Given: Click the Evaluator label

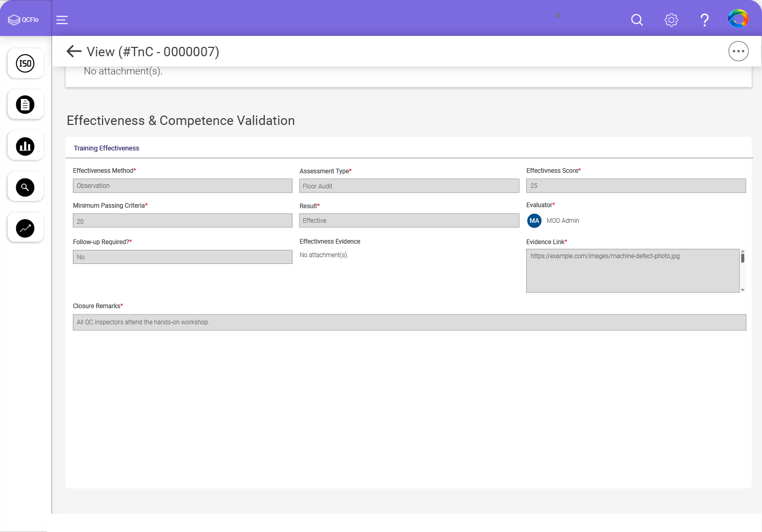Looking at the screenshot, I should click(540, 205).
